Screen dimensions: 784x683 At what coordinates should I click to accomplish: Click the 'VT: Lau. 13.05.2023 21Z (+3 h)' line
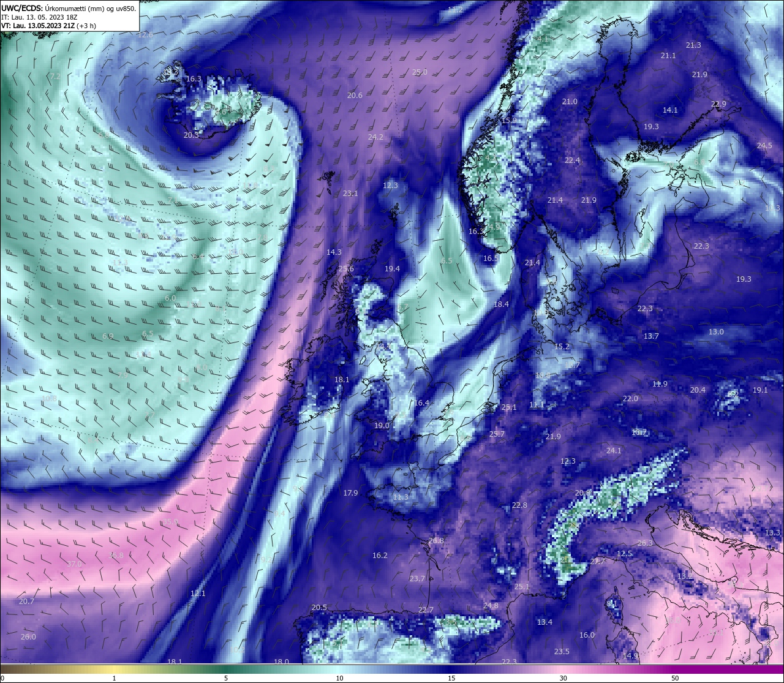click(48, 26)
